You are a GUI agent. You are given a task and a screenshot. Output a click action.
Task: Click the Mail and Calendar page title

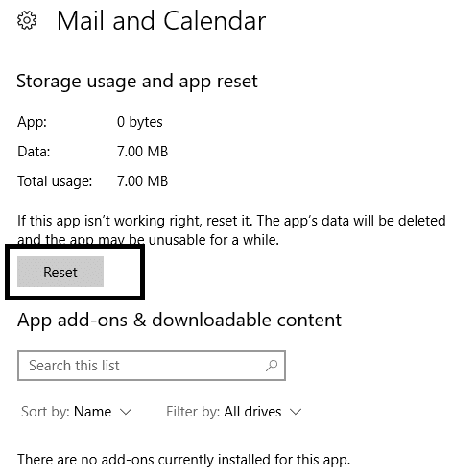tap(161, 20)
